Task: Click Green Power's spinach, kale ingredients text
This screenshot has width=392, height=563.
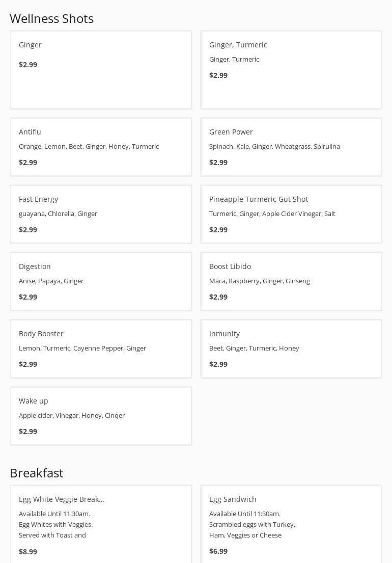Action: pyautogui.click(x=274, y=146)
